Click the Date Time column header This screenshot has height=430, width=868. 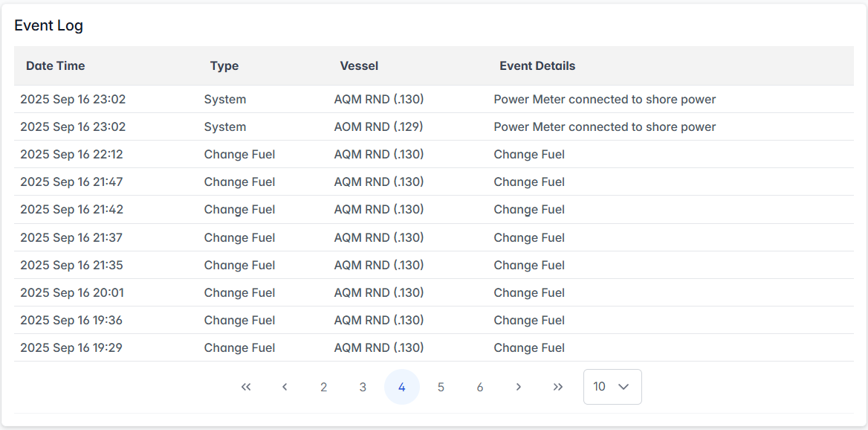pos(56,65)
